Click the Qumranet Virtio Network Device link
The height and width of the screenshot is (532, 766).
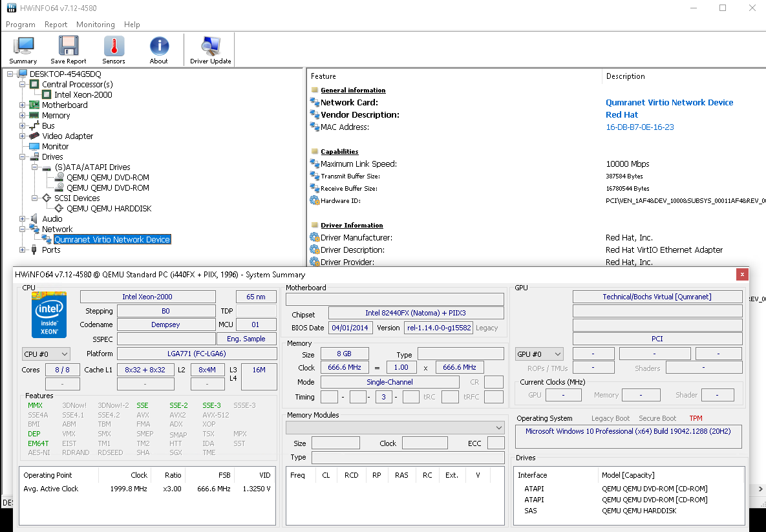click(669, 103)
